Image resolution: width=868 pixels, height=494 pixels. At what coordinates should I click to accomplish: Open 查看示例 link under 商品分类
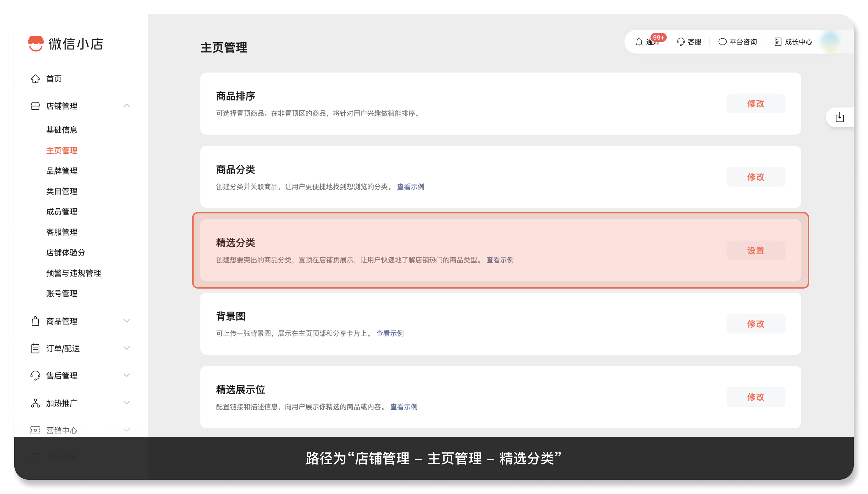[410, 187]
